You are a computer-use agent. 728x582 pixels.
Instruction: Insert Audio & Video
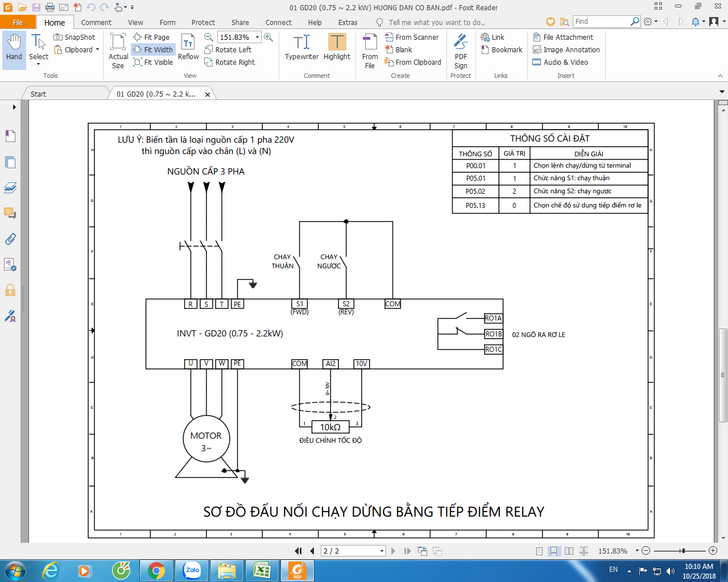point(560,62)
